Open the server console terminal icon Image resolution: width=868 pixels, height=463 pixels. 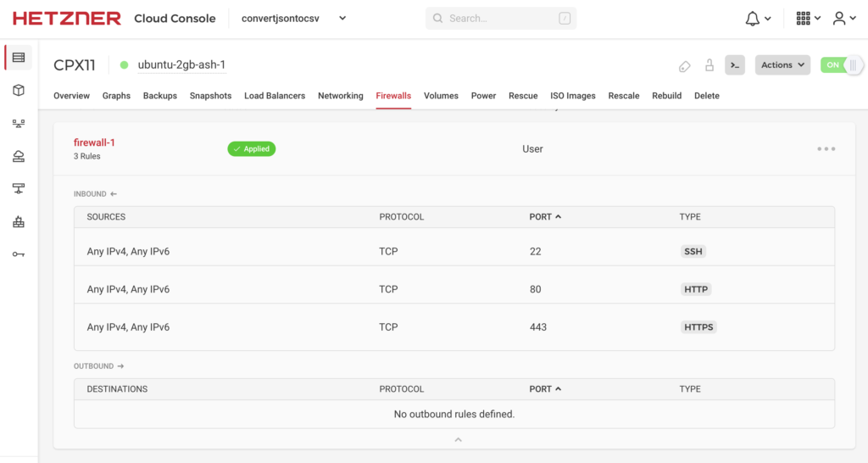(735, 65)
